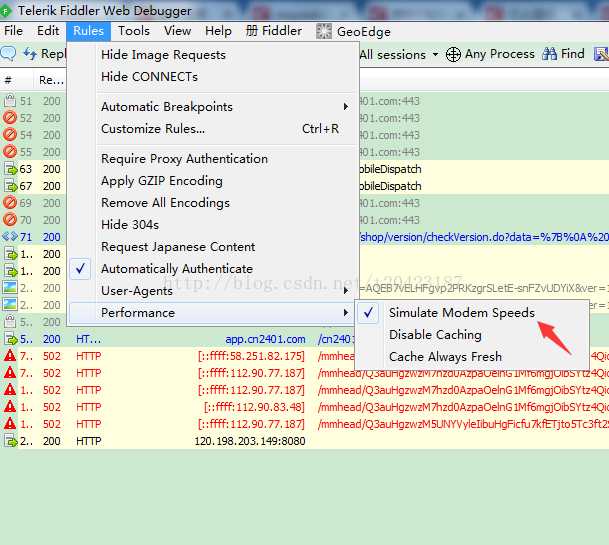Screen dimensions: 609x545
Task: Click the lock icon of session 51
Action: [9, 101]
